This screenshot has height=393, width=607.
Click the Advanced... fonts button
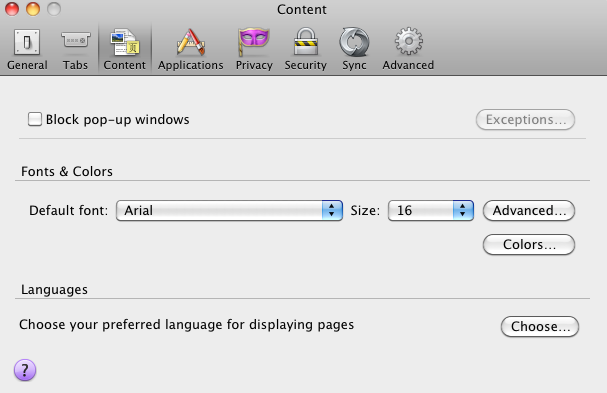(529, 211)
